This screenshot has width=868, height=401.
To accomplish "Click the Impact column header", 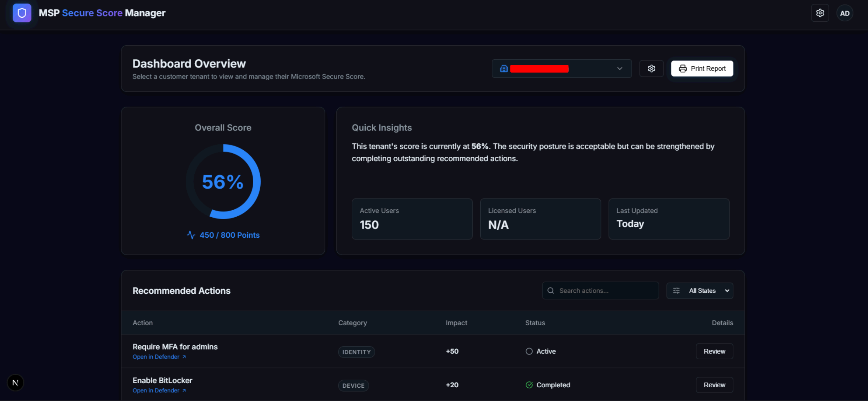I will point(456,323).
